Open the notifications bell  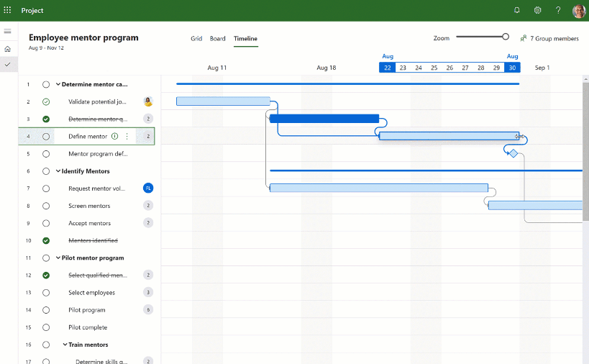point(517,10)
